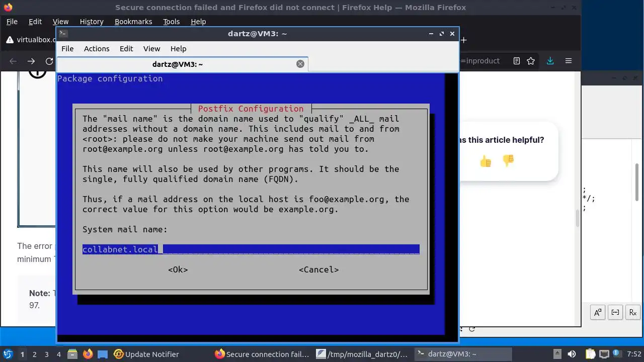Close the dartz@VM3 terminal tab
This screenshot has height=362, width=644.
pyautogui.click(x=300, y=64)
